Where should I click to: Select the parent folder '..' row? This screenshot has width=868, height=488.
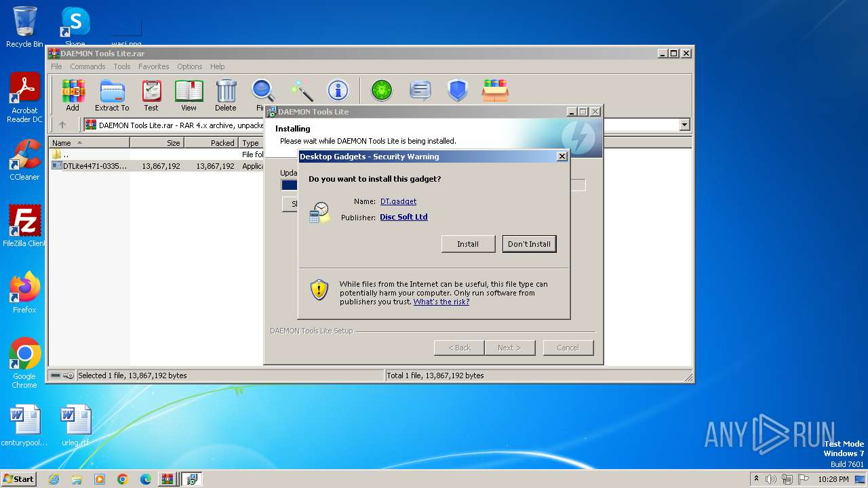156,155
